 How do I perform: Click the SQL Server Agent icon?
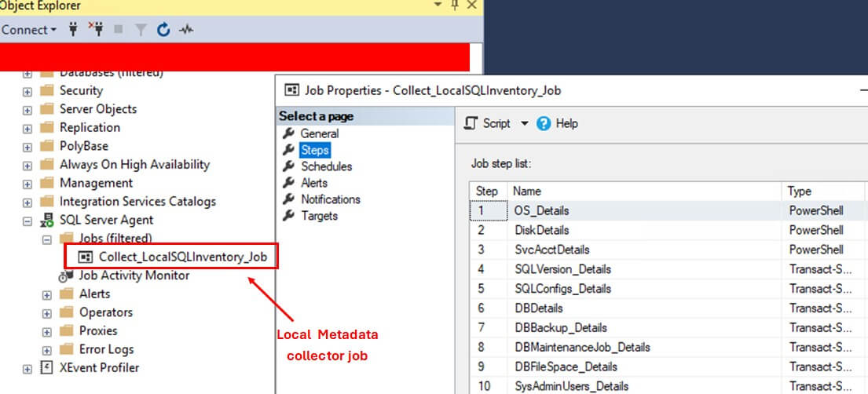click(47, 221)
